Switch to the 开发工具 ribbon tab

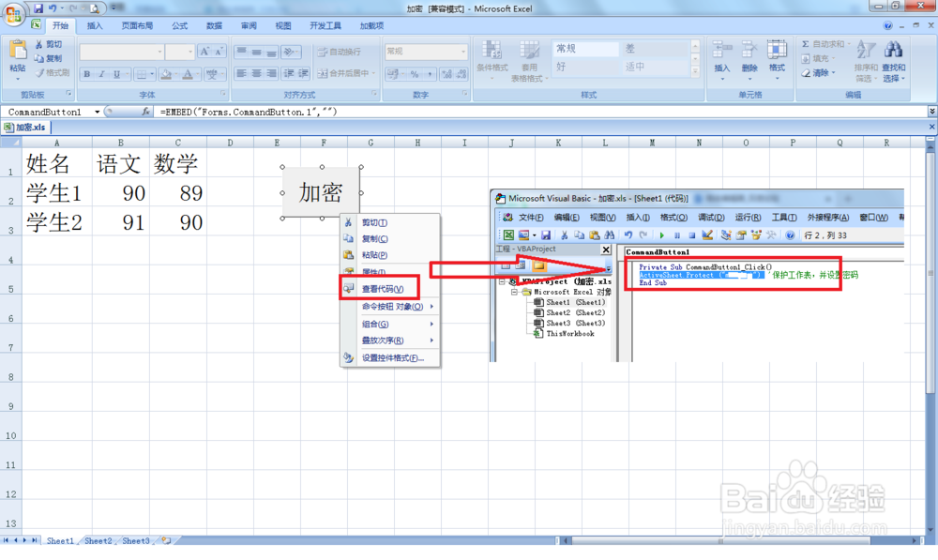[x=325, y=25]
